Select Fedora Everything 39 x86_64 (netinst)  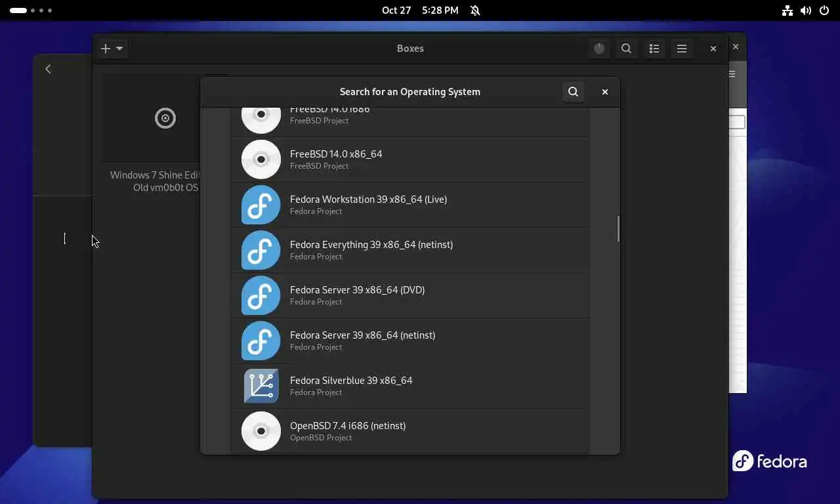click(x=410, y=250)
